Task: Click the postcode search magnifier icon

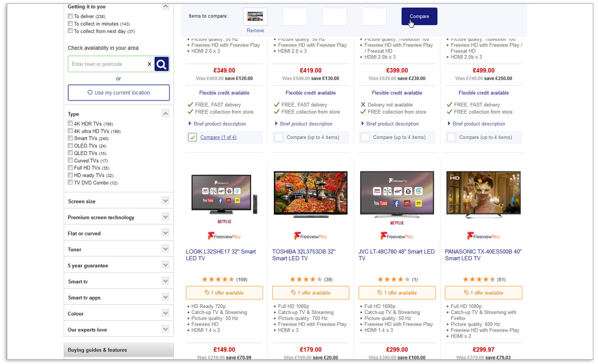Action: (x=161, y=64)
